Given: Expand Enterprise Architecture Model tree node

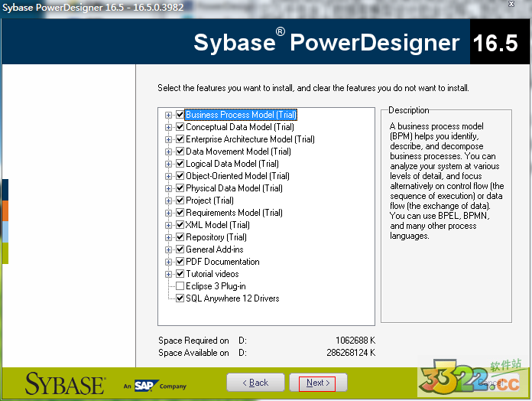Looking at the screenshot, I should click(168, 139).
